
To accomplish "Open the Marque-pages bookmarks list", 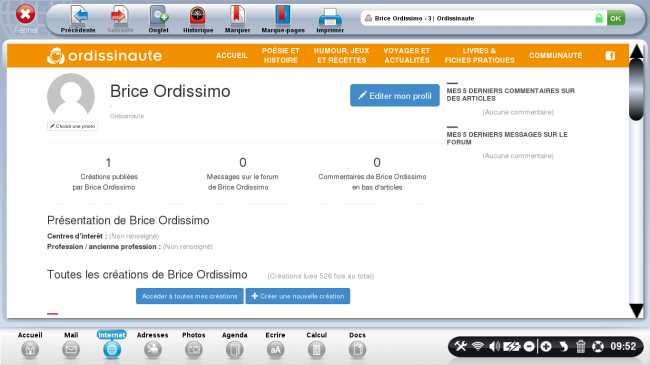I will pyautogui.click(x=283, y=19).
